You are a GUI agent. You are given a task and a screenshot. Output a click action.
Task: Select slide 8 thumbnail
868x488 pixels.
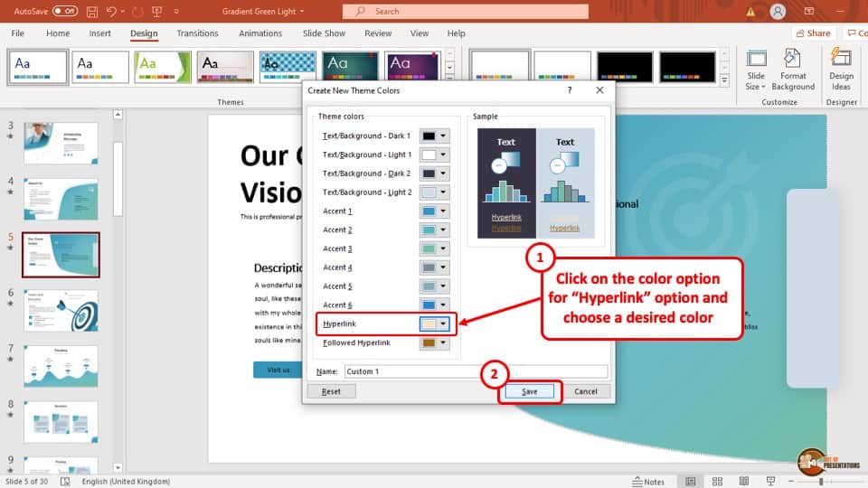point(61,422)
